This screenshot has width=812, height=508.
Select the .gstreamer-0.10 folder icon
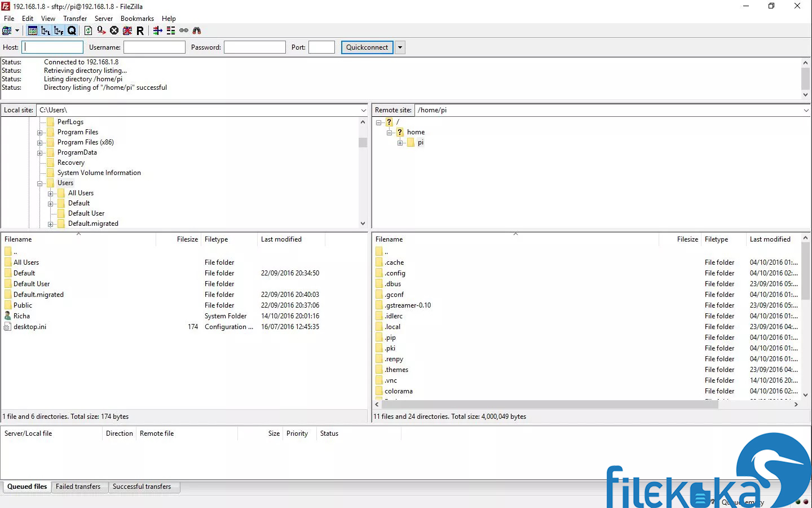pyautogui.click(x=379, y=305)
